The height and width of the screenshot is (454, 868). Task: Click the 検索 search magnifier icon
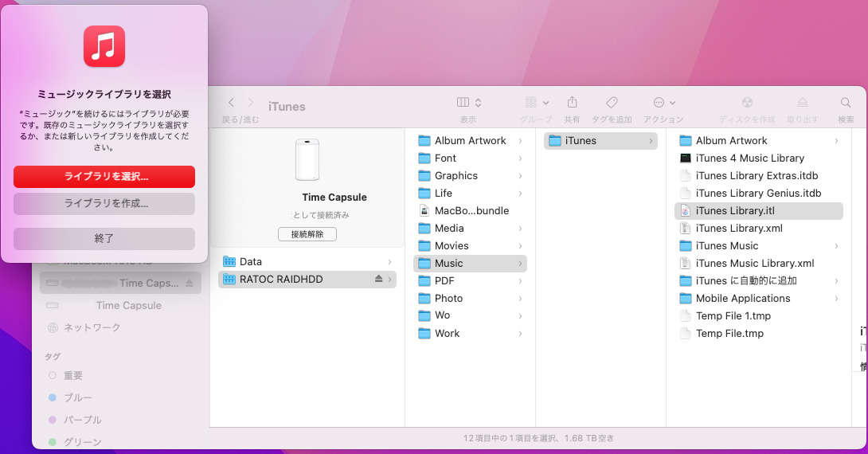tap(845, 103)
